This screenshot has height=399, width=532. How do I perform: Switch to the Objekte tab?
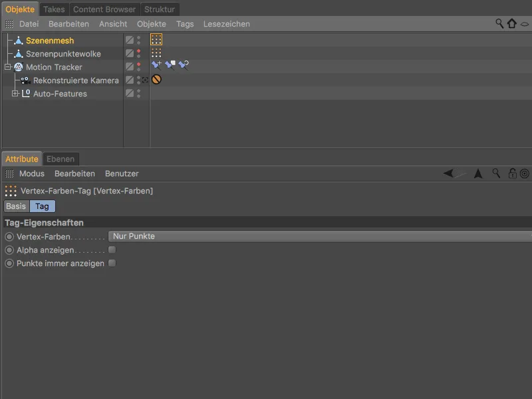pos(20,9)
